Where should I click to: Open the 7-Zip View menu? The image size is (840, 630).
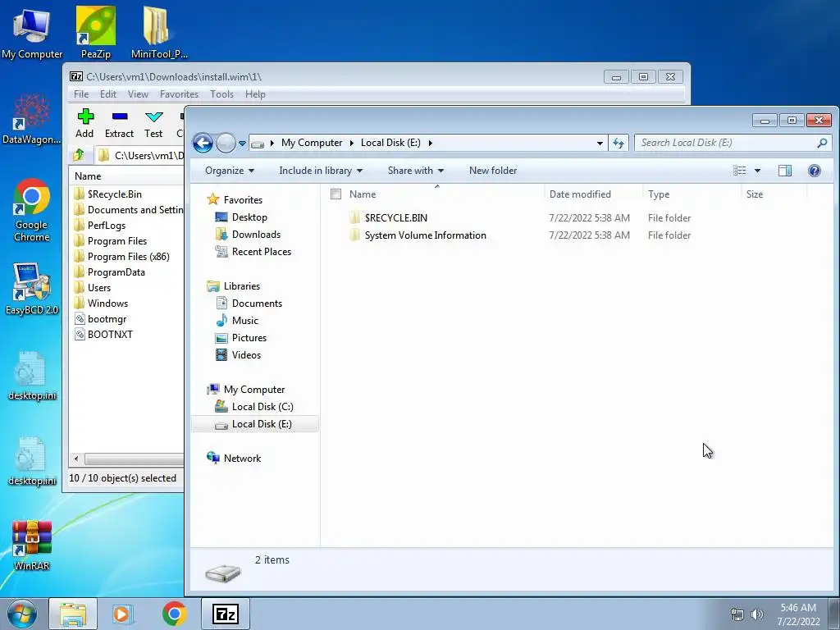pyautogui.click(x=138, y=94)
